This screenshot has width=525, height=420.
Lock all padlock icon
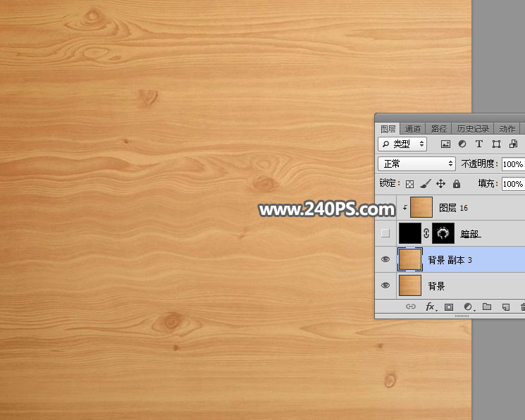457,183
